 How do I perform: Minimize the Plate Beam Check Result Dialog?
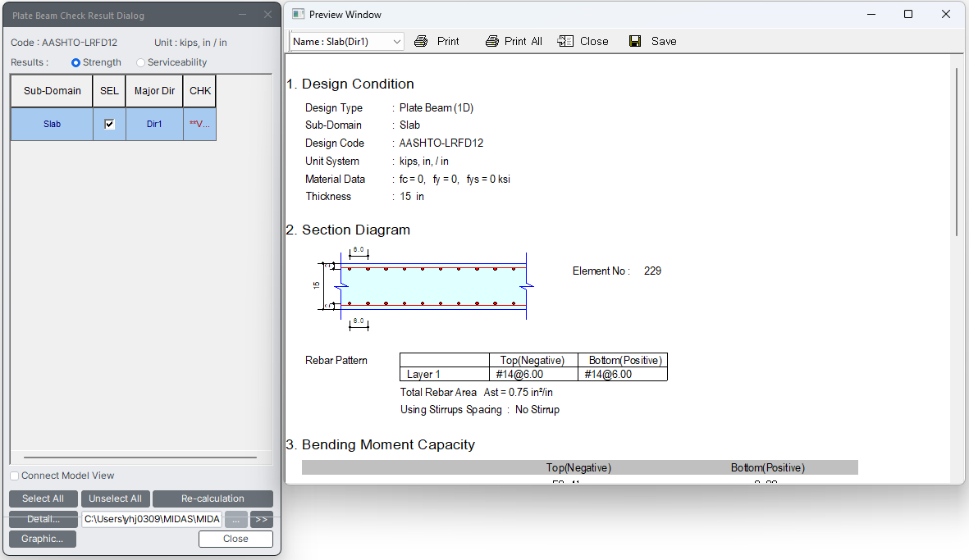tap(242, 15)
